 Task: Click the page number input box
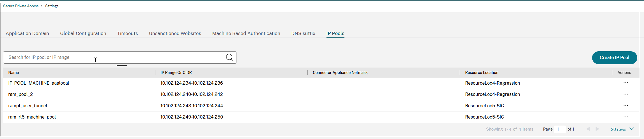point(559,129)
